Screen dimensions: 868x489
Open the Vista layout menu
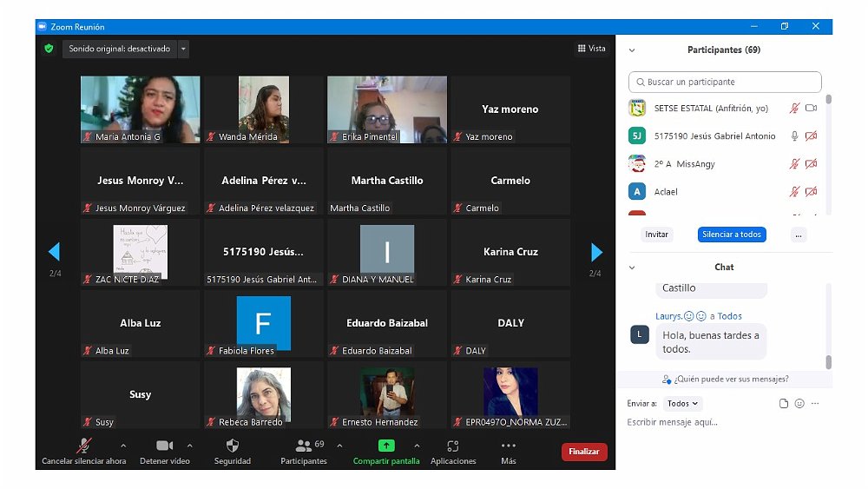[591, 49]
